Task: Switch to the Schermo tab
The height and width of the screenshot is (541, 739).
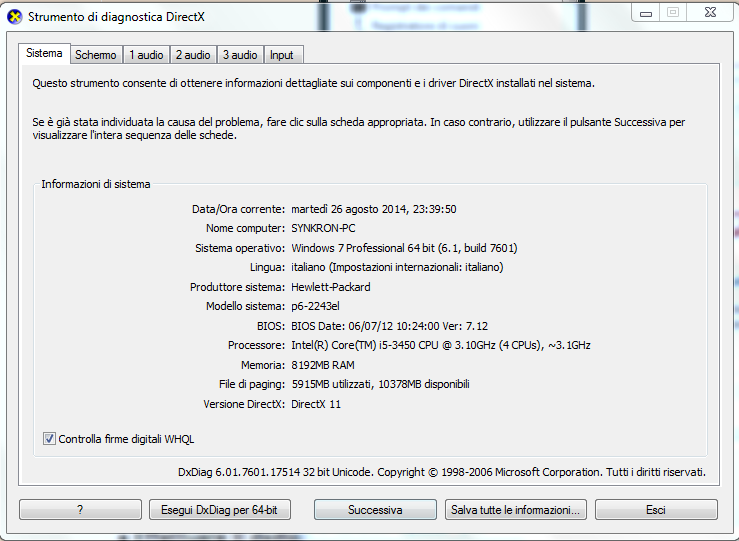Action: tap(96, 55)
